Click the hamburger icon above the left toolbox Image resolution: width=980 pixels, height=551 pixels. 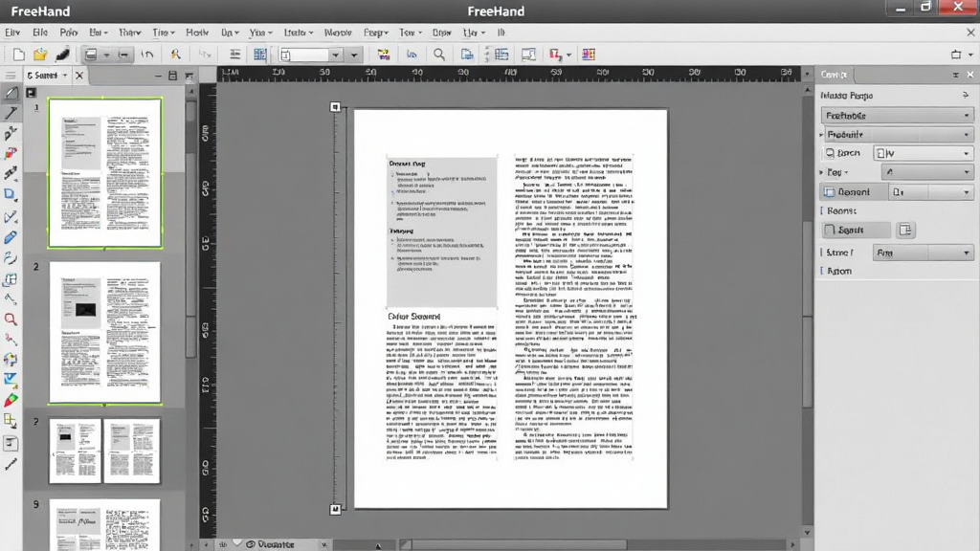(11, 75)
